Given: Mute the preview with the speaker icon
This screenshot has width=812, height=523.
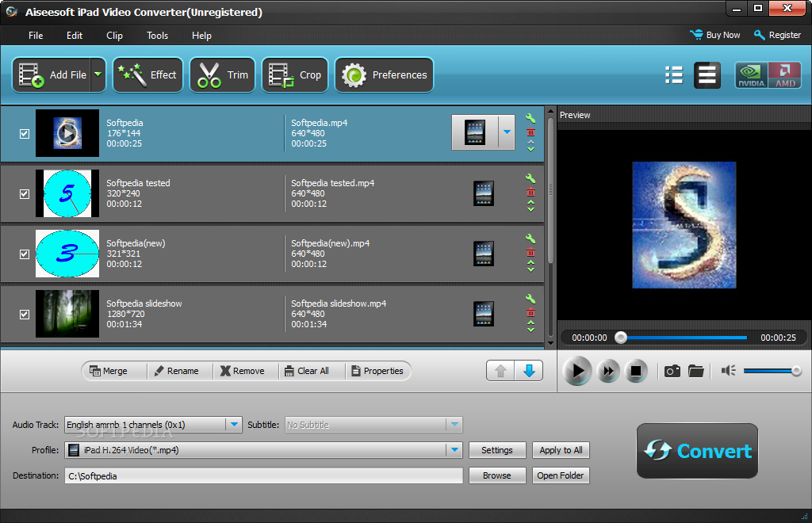Looking at the screenshot, I should point(728,371).
